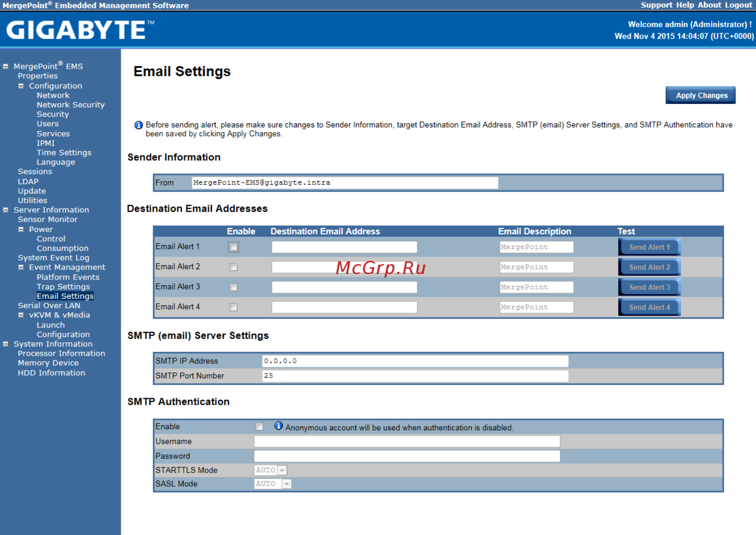Click the SMTP Port Number field
The height and width of the screenshot is (535, 756).
click(x=415, y=376)
